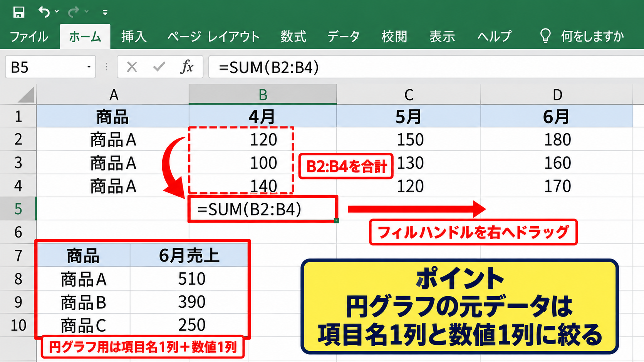Open the Customize Quick Access Toolbar menu
This screenshot has height=362, width=644.
click(105, 13)
